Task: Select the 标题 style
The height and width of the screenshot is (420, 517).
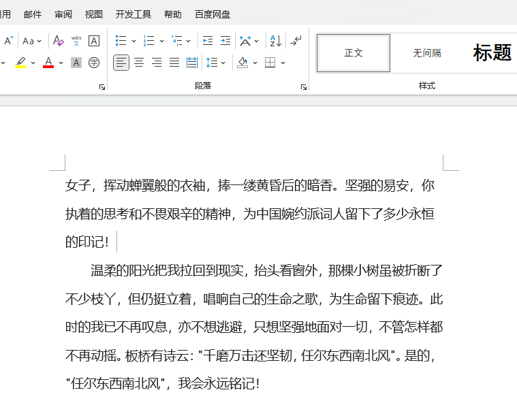Action: tap(492, 53)
